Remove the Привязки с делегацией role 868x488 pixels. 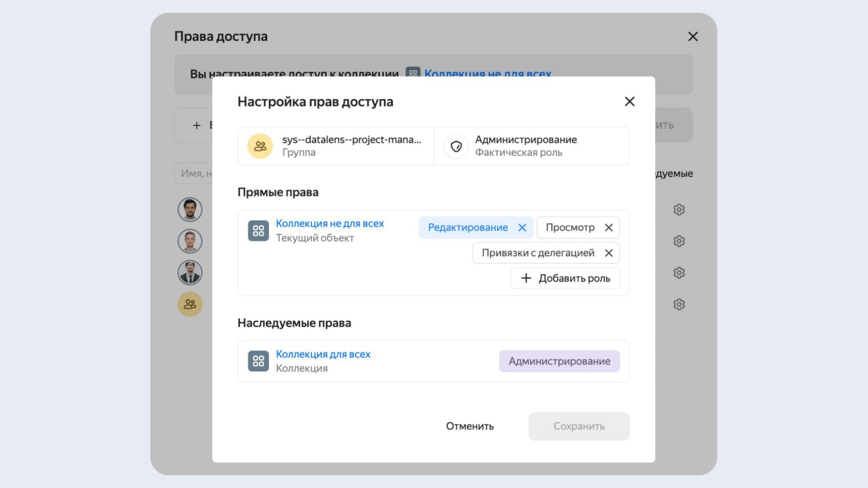tap(609, 253)
